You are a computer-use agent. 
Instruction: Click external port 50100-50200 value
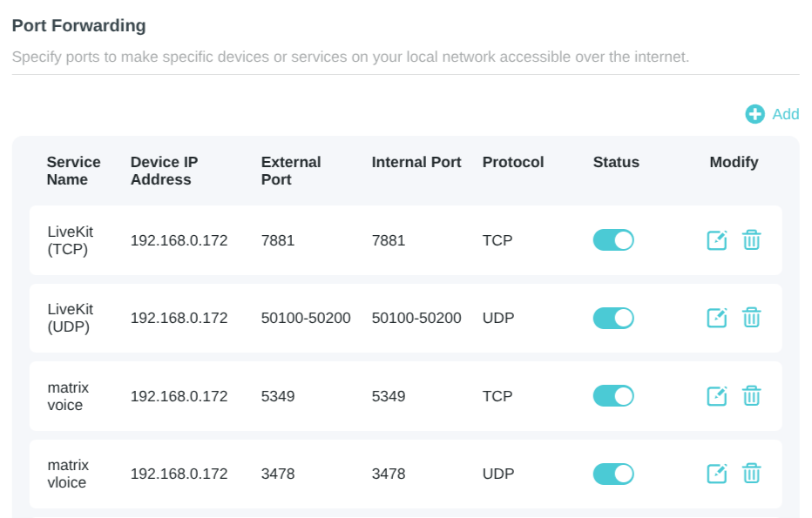point(304,318)
